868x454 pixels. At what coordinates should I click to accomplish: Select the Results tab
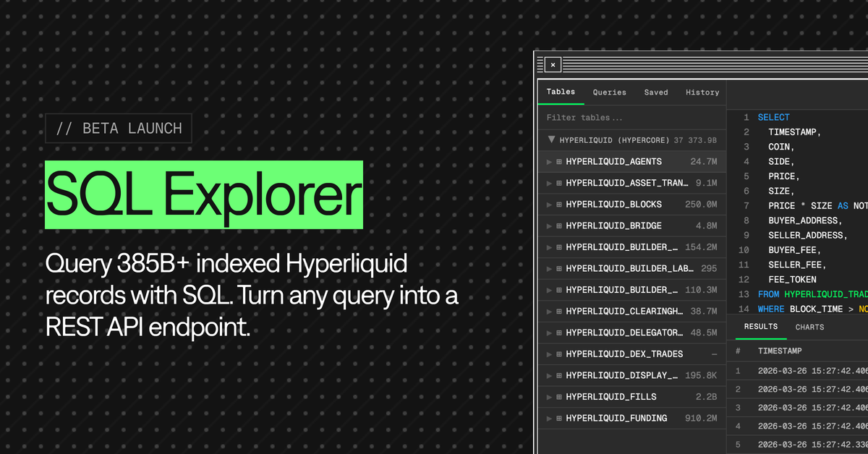pos(760,327)
